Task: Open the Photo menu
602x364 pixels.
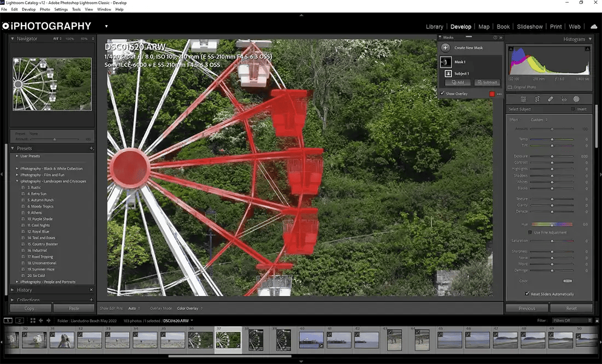Action: click(x=44, y=9)
